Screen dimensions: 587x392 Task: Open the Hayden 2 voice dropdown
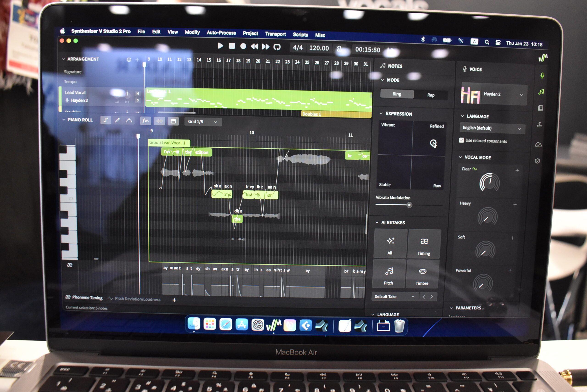[x=494, y=94]
